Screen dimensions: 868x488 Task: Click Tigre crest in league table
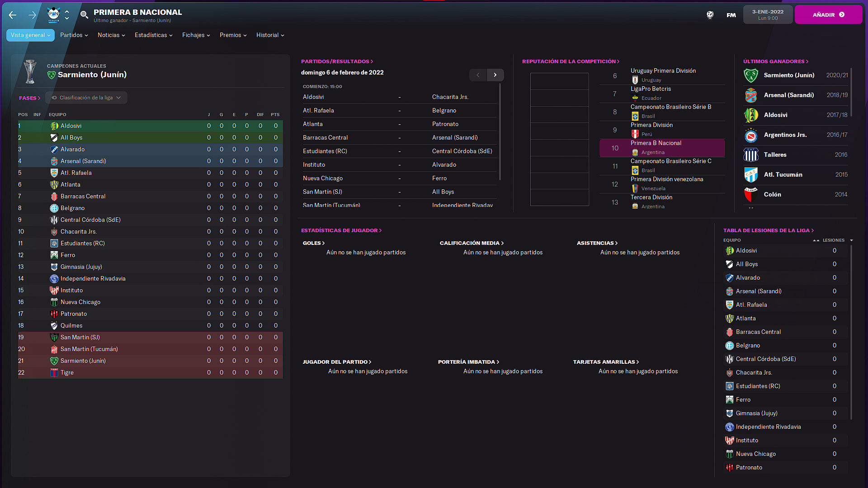point(54,373)
